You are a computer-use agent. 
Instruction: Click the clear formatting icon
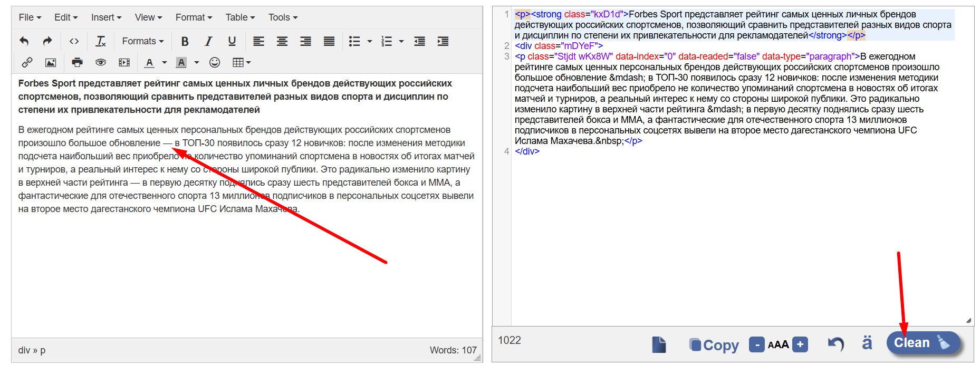click(100, 41)
